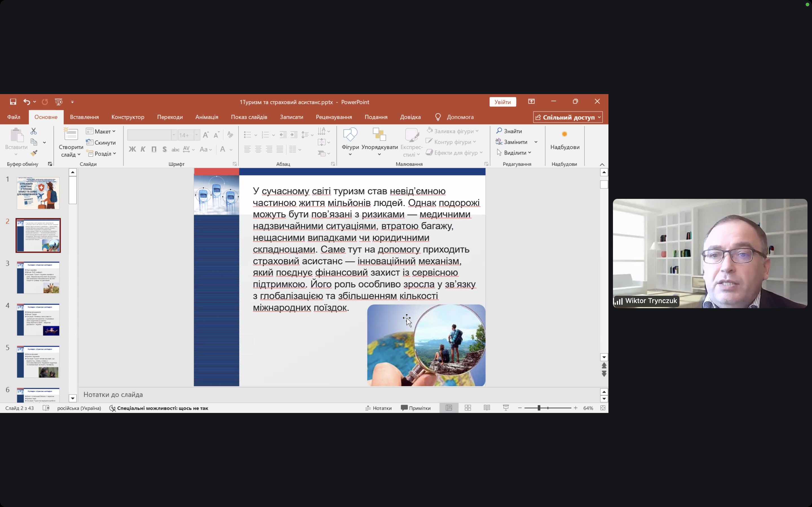Expand the Макет layout dropdown
Image resolution: width=812 pixels, height=507 pixels.
(x=101, y=132)
